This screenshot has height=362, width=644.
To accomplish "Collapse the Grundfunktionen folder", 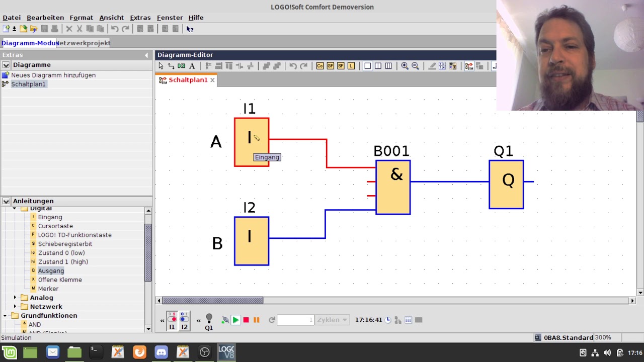I will 6,316.
